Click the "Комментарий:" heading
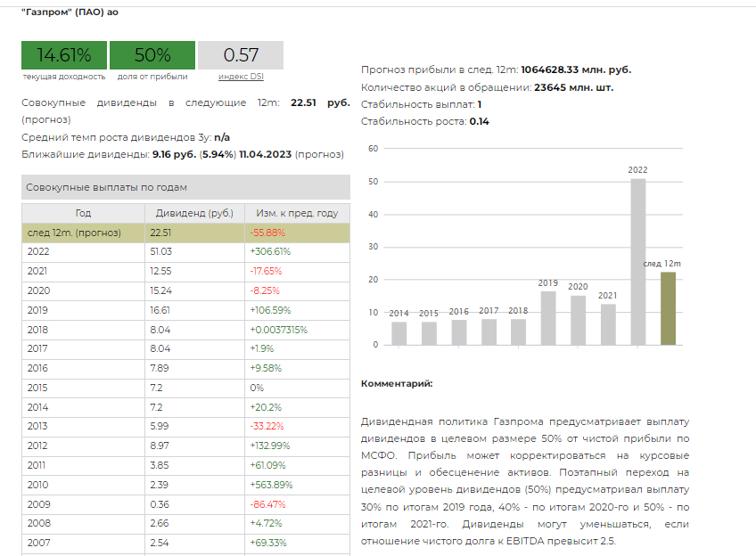 click(397, 384)
